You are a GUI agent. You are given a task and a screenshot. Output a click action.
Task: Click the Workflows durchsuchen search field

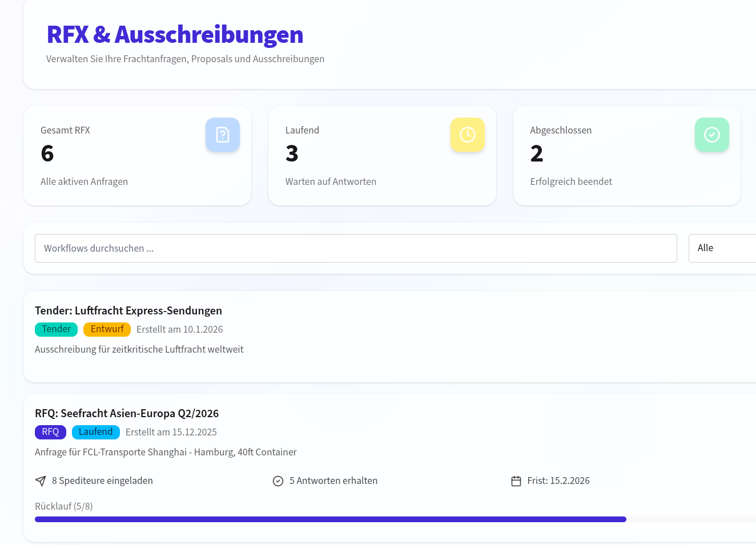[356, 248]
